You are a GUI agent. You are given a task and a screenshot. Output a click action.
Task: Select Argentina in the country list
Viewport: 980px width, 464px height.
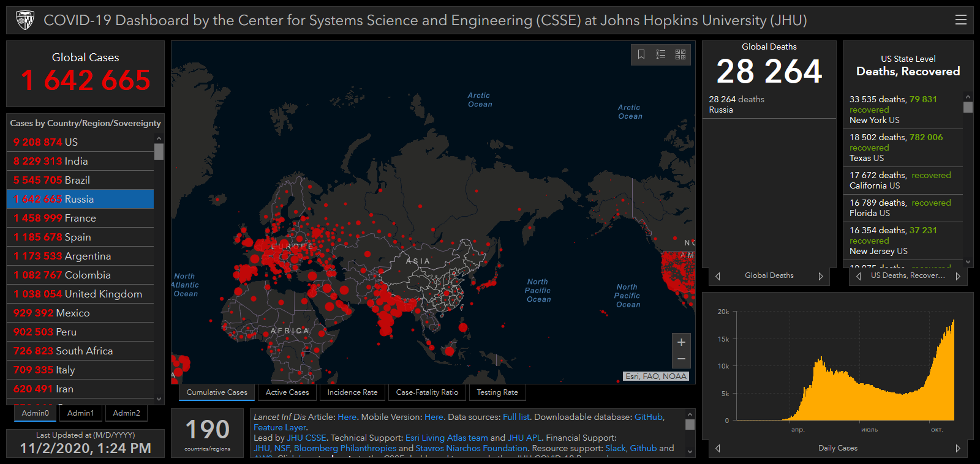coord(80,256)
